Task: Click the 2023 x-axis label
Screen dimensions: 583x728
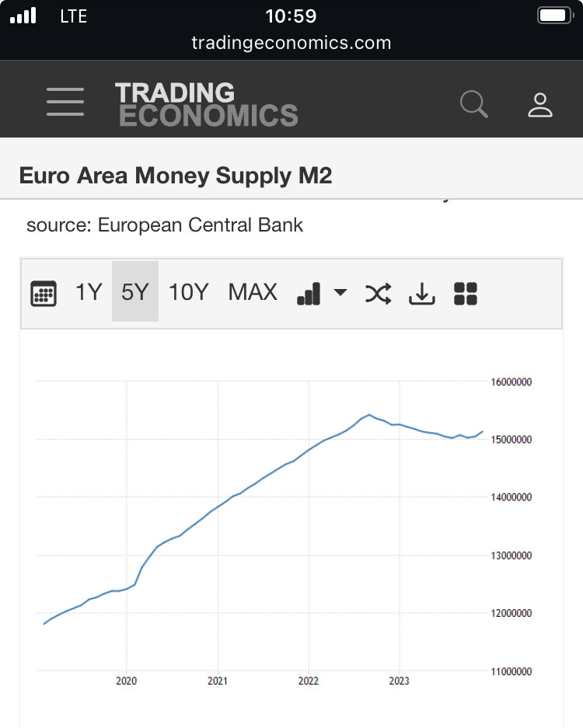Action: click(399, 681)
